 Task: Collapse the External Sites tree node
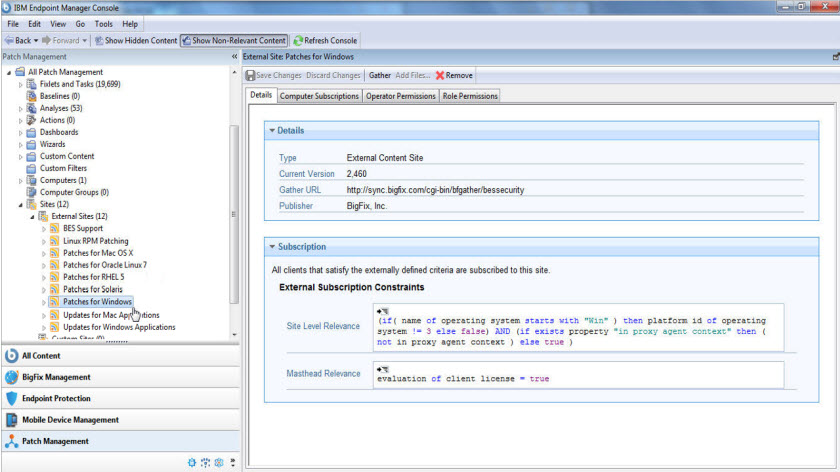(32, 216)
